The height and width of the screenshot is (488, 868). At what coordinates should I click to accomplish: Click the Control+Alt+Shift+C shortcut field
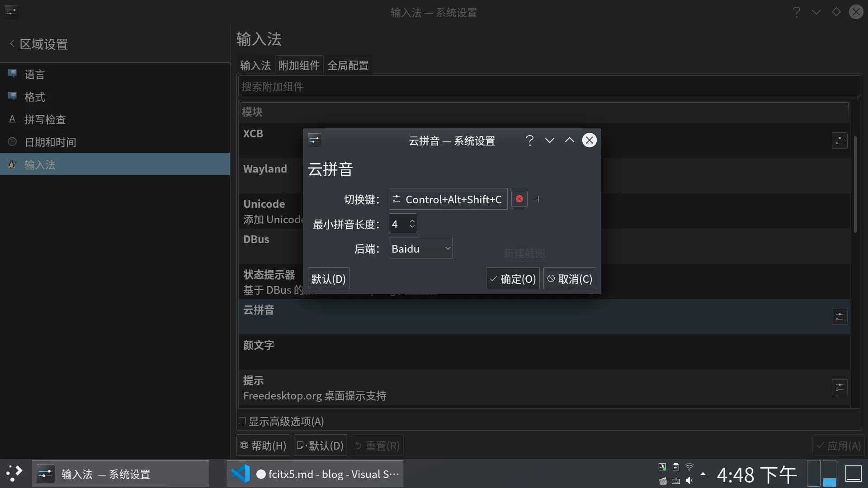coord(448,199)
